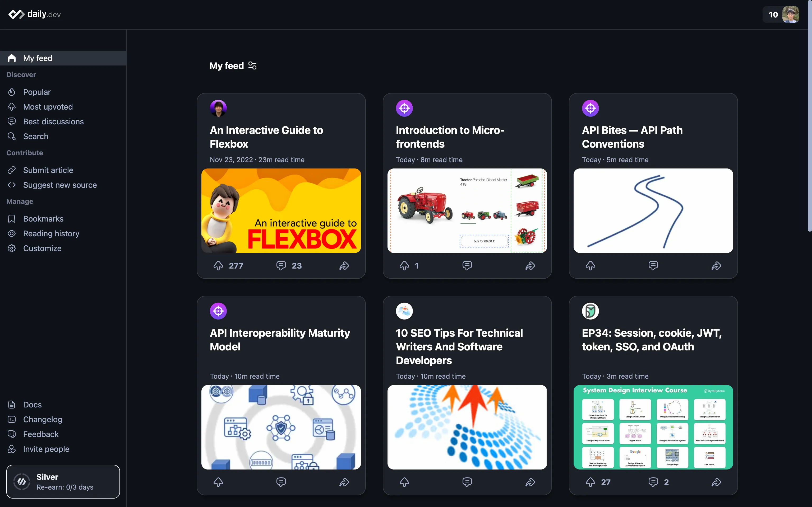Image resolution: width=812 pixels, height=507 pixels.
Task: Upvote the Flexbox guide article
Action: point(218,266)
